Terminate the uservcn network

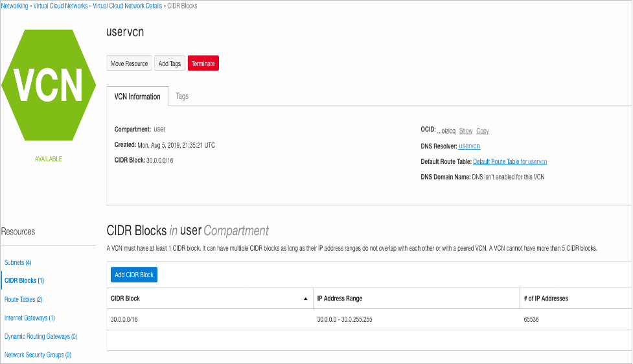coord(203,63)
